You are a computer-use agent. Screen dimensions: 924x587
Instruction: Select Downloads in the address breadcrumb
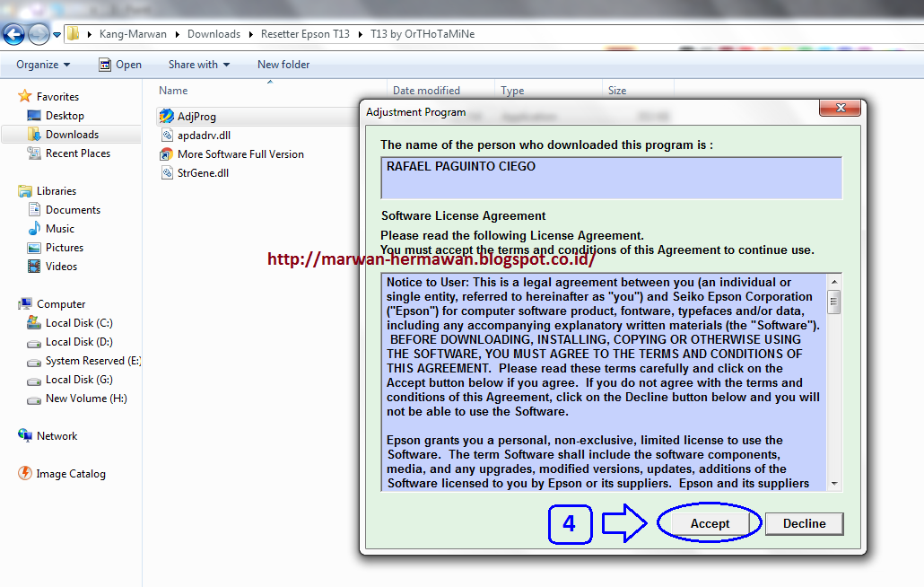tap(214, 34)
